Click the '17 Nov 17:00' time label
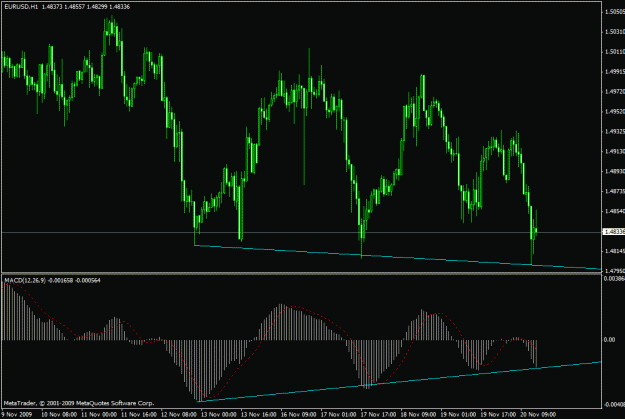This screenshot has width=625, height=419. point(378,415)
